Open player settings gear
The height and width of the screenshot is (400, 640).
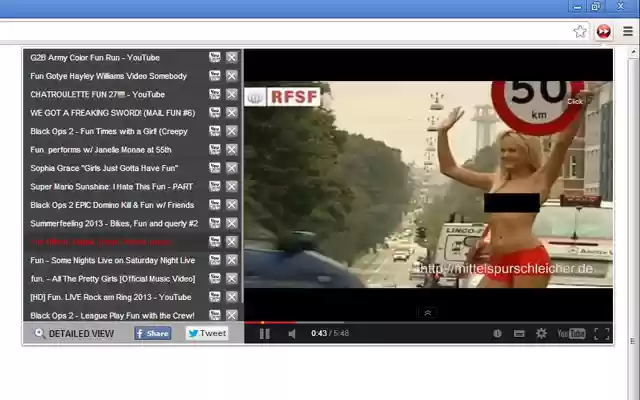541,333
